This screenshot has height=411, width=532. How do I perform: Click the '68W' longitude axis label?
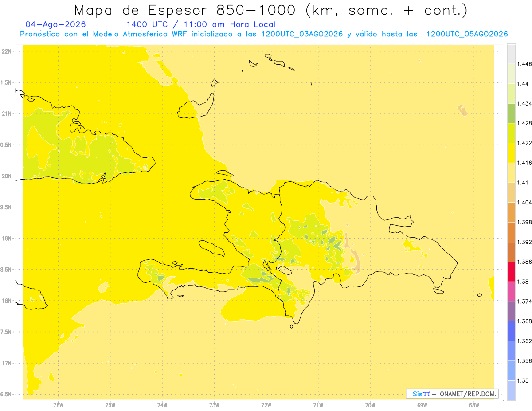474,404
